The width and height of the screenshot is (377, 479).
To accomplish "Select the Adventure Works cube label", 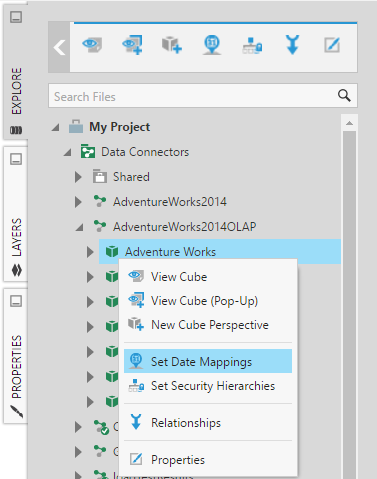I will coord(170,252).
